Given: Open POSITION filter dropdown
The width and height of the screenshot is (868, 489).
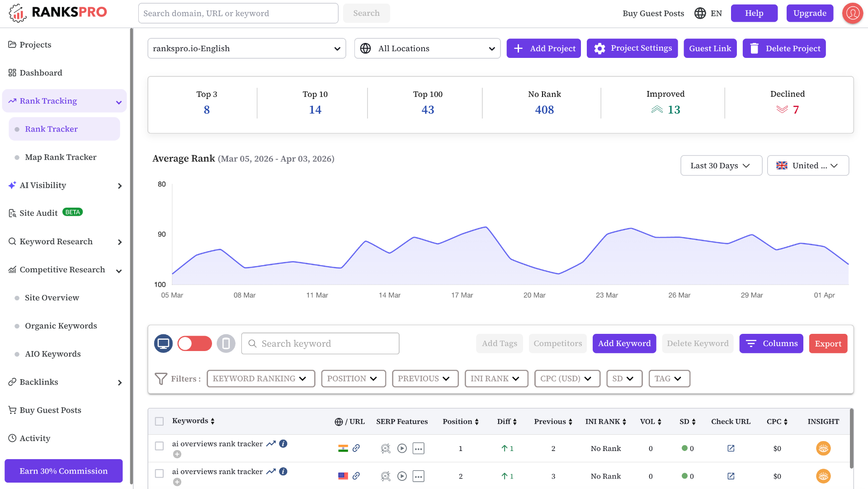Looking at the screenshot, I should tap(353, 379).
